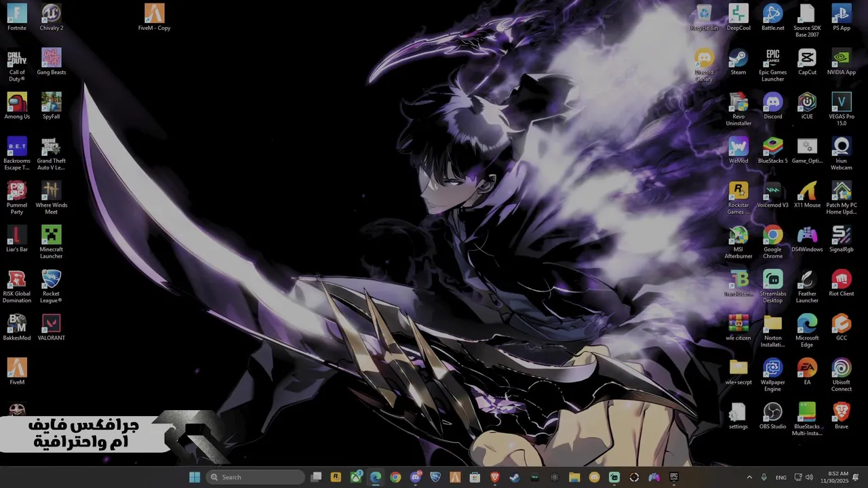The width and height of the screenshot is (868, 488).
Task: Open the Liar's Bar desktop icon
Action: pyautogui.click(x=17, y=239)
